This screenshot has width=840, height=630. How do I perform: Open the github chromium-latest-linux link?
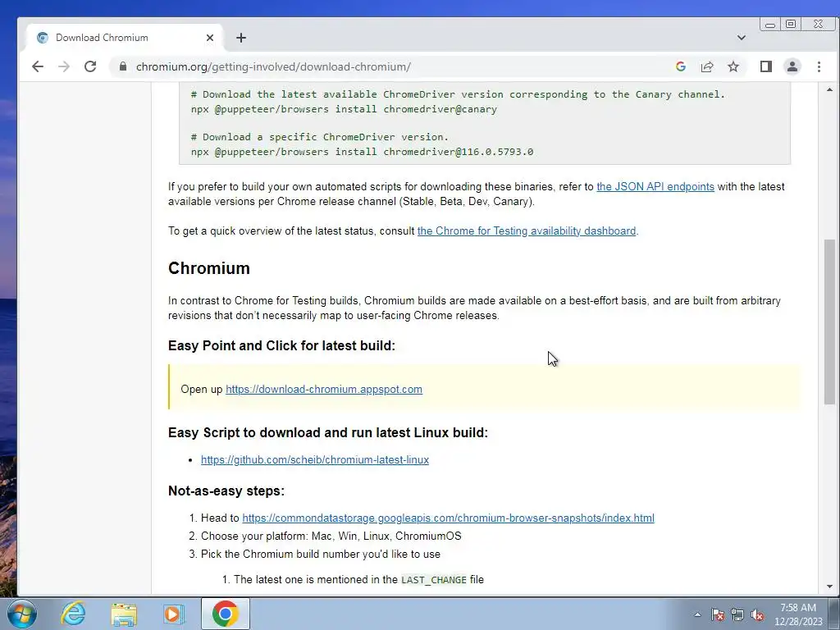(315, 459)
